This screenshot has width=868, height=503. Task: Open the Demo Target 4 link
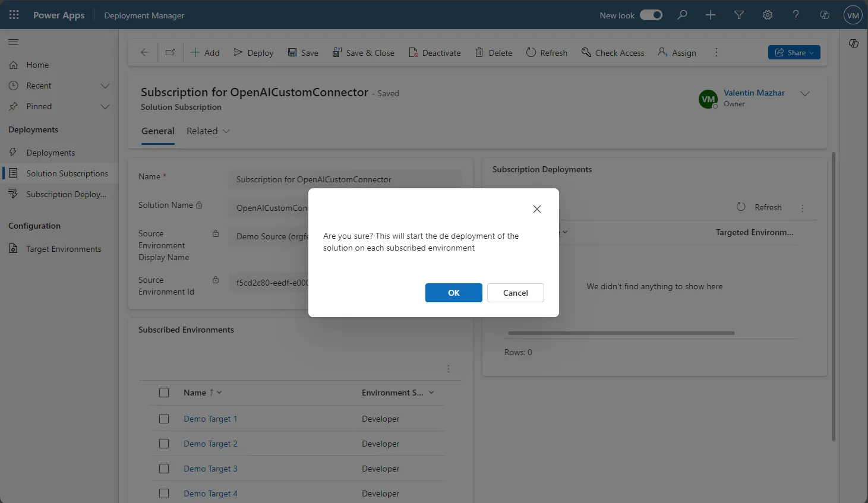coord(210,493)
